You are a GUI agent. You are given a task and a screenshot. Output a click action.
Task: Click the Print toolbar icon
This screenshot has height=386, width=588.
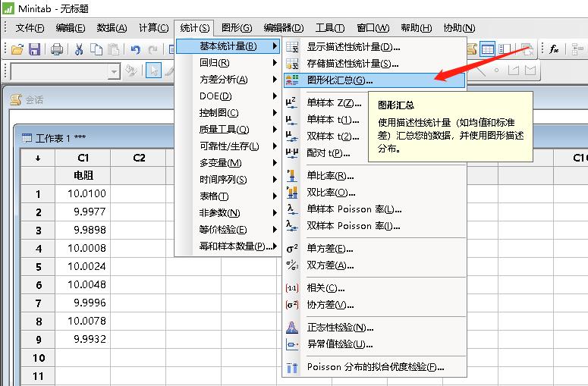(57, 49)
